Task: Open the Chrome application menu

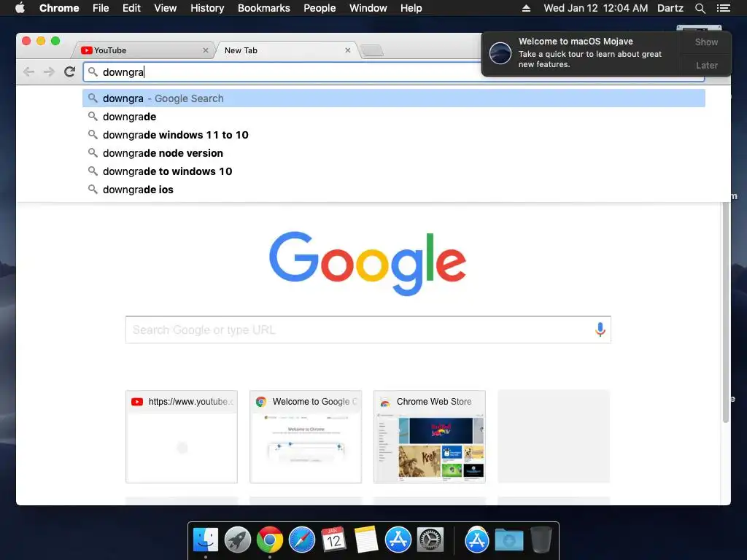Action: coord(59,8)
